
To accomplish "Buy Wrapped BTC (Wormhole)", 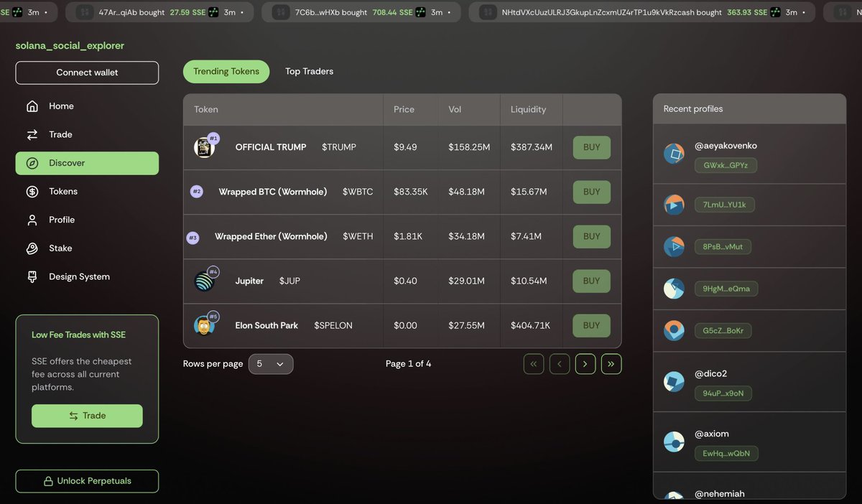I will (x=592, y=192).
